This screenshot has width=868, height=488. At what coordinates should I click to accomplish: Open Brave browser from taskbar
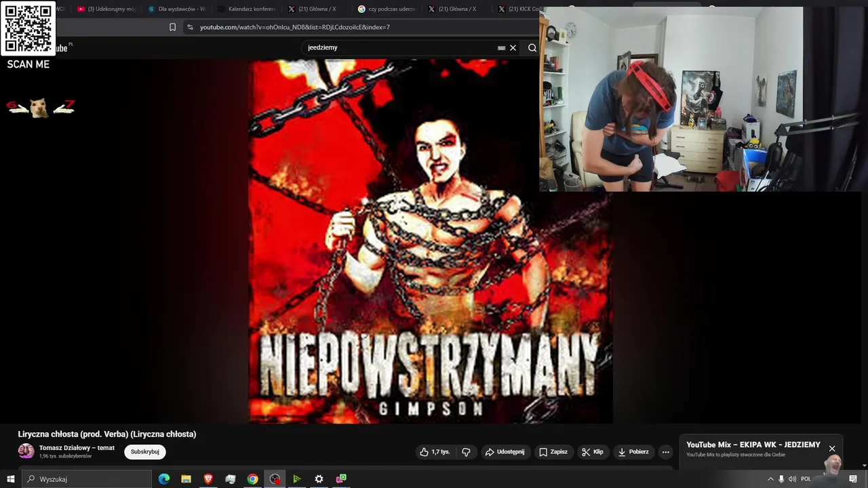pos(208,479)
